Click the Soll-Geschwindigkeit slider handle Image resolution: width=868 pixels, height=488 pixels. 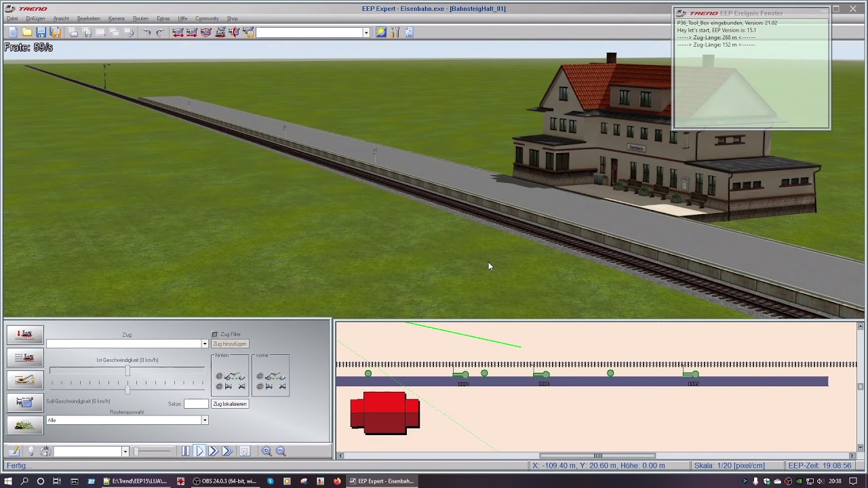127,389
